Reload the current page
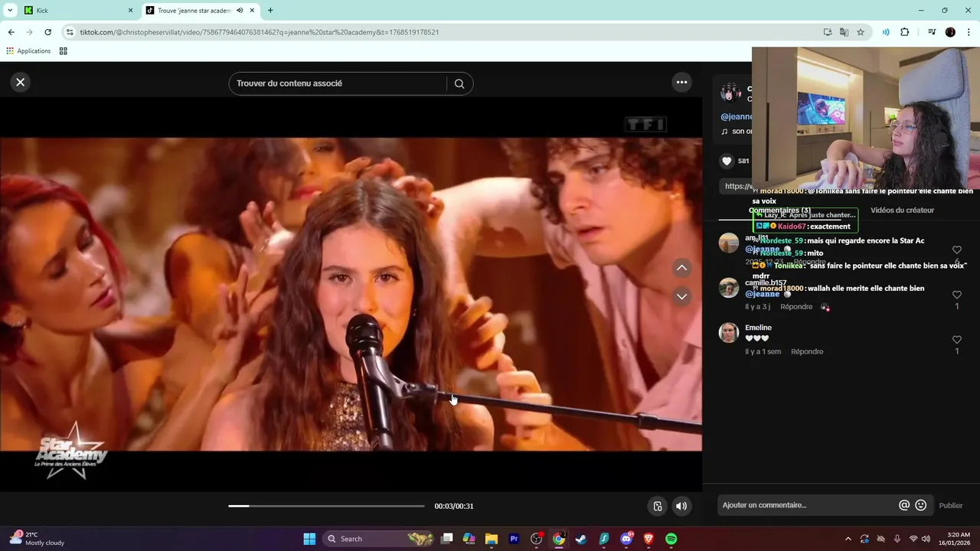Viewport: 980px width, 551px height. click(x=47, y=32)
